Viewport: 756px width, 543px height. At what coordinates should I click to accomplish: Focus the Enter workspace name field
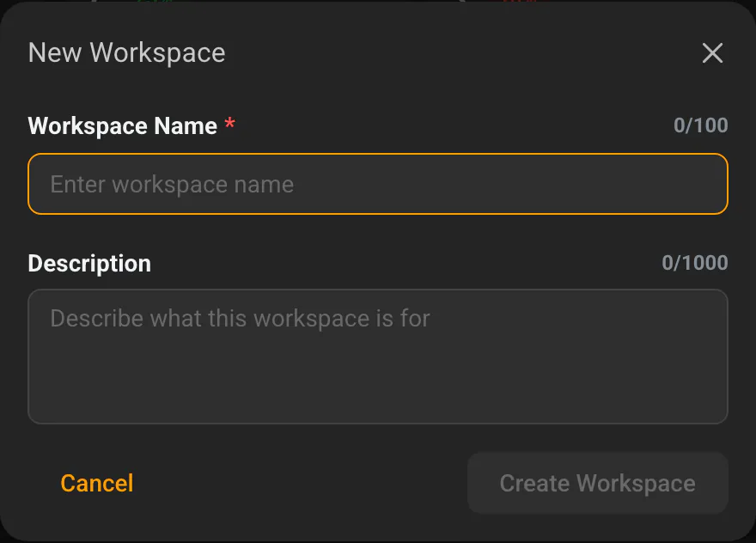click(378, 184)
